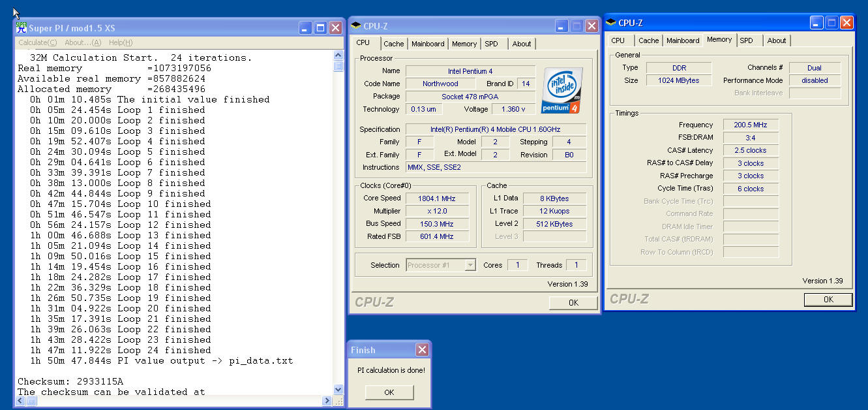
Task: Click the Core Speed value 1804.1 MHz
Action: pos(437,198)
